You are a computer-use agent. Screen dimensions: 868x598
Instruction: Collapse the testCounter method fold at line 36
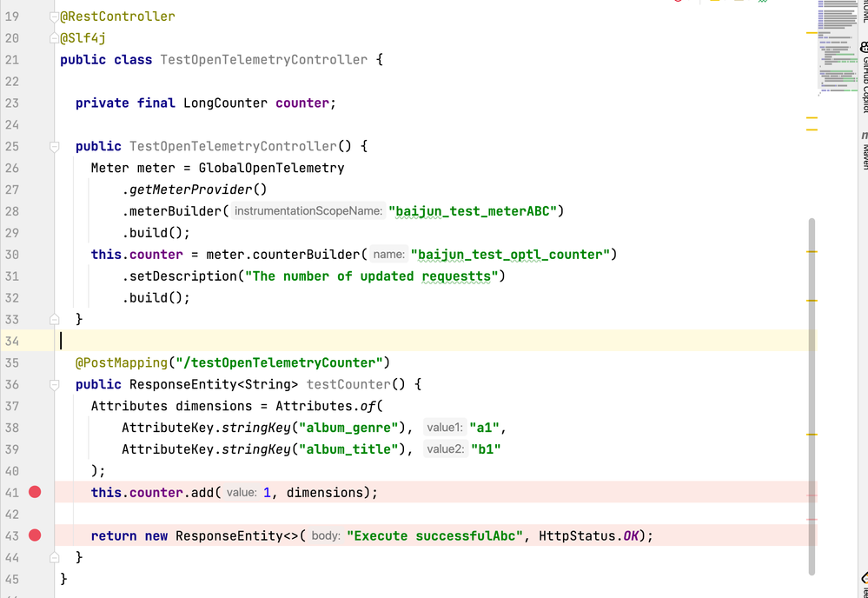pos(54,384)
